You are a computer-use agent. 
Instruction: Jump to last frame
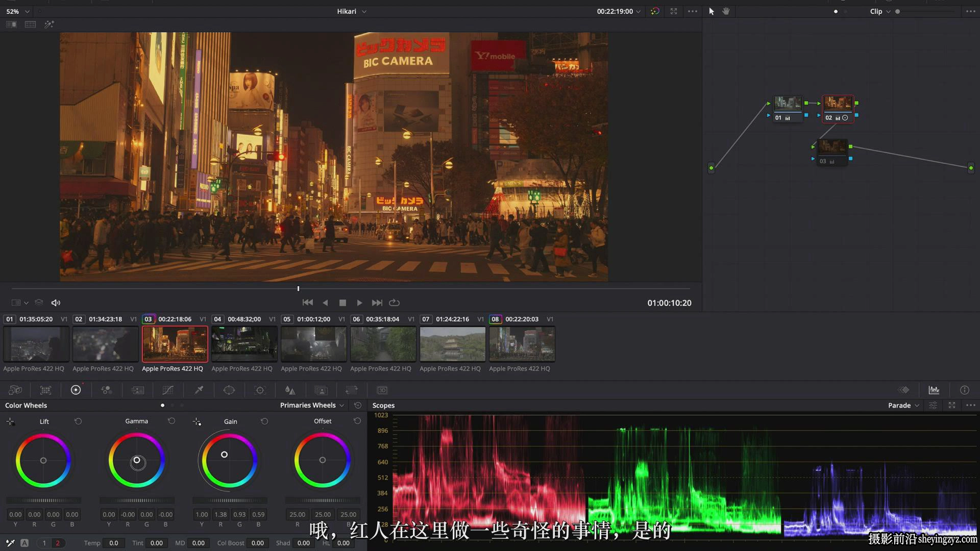click(x=377, y=303)
